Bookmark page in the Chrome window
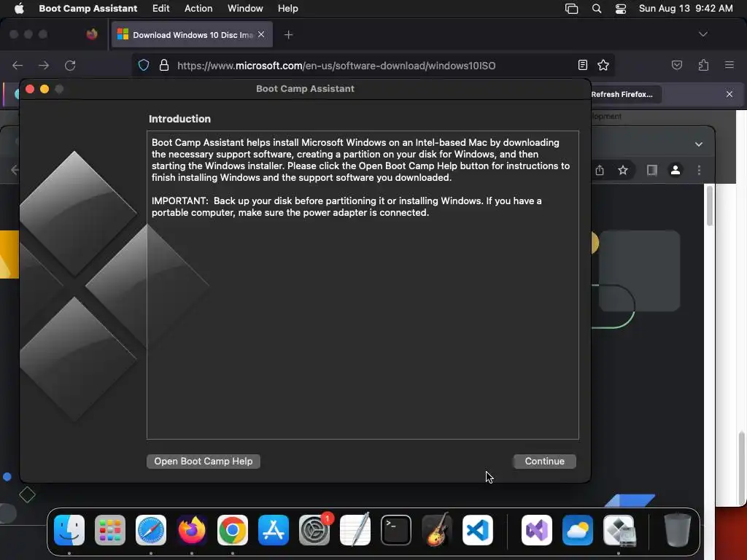 (623, 170)
